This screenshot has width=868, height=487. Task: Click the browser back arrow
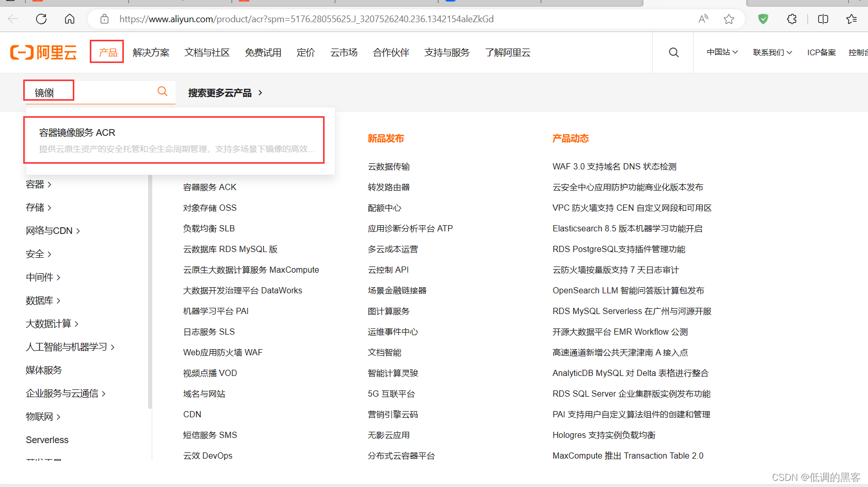13,19
